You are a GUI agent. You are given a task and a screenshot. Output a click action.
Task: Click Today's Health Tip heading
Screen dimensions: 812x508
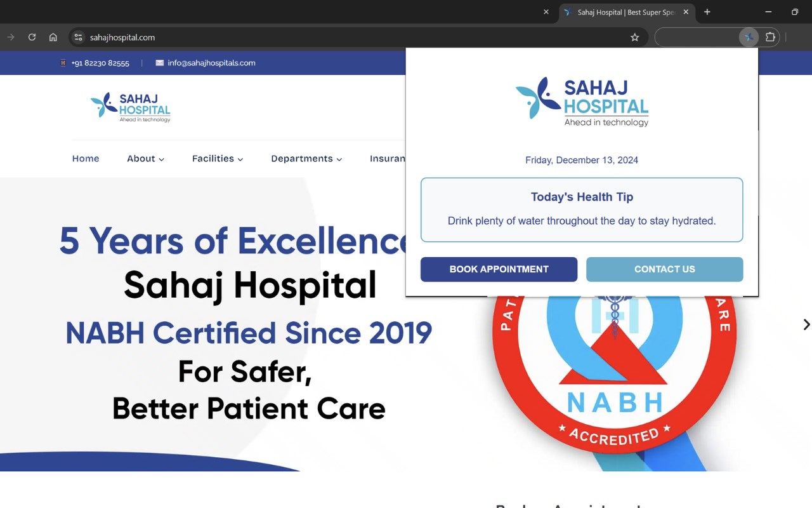click(582, 197)
